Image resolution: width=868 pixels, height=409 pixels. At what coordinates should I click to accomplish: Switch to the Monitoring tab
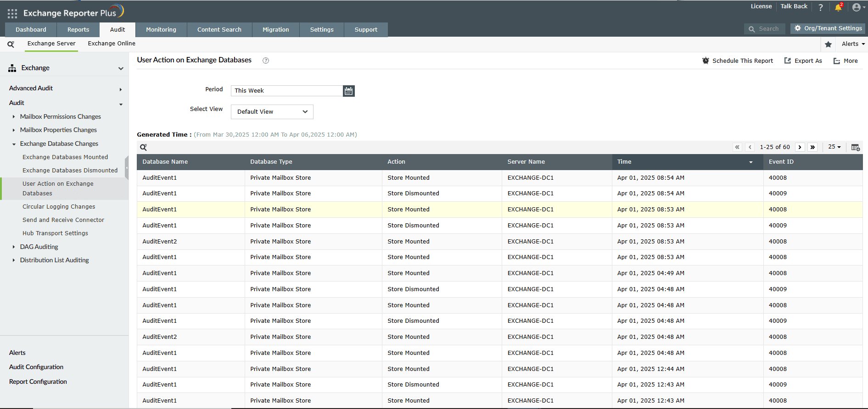[161, 30]
